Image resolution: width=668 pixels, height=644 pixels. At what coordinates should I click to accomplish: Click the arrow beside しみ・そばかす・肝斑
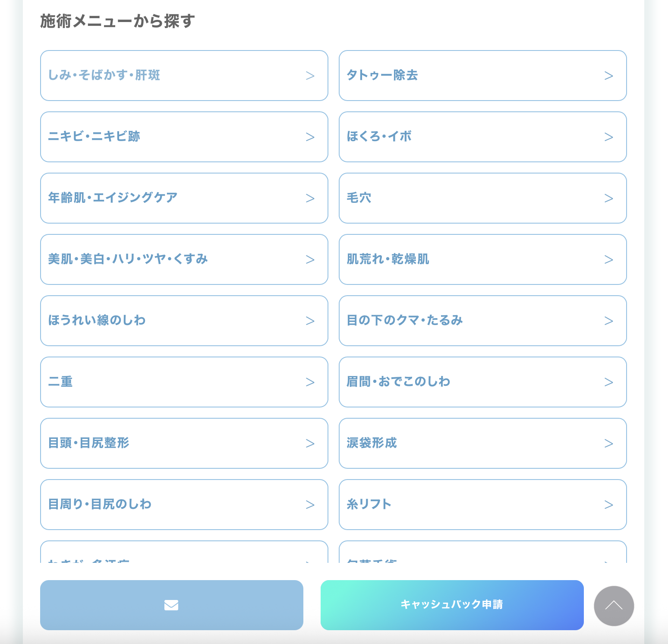[310, 76]
